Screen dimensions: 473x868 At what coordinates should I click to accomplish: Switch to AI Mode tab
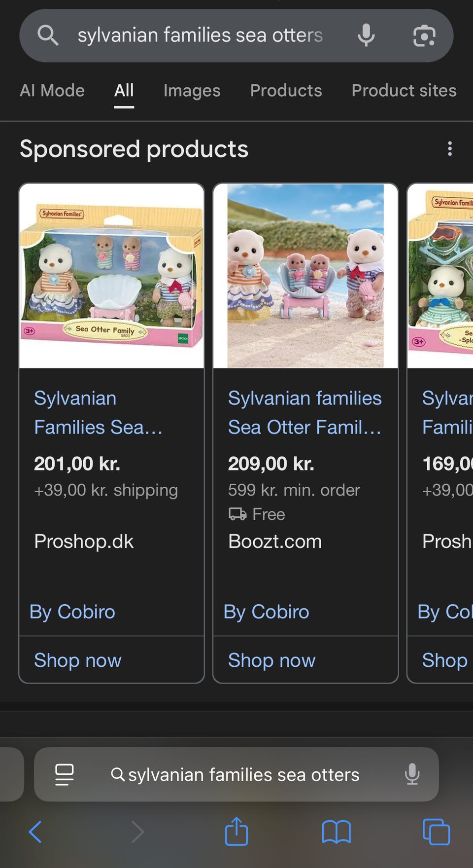tap(52, 91)
